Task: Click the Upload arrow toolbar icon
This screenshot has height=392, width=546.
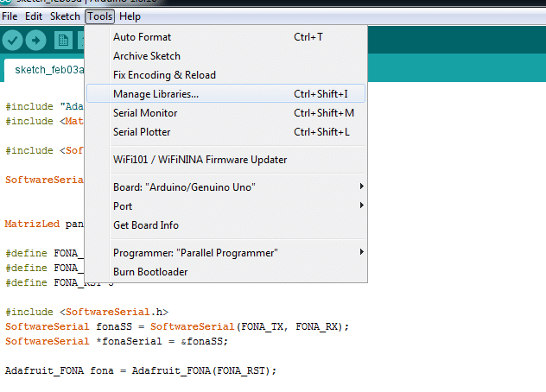Action: tap(36, 41)
